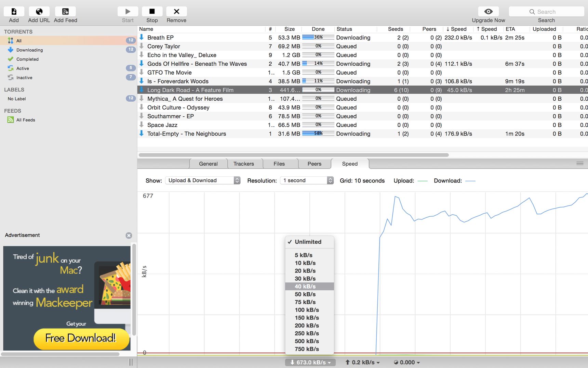The image size is (588, 368).
Task: Click the sidebar resize handle icon
Action: pos(131,362)
